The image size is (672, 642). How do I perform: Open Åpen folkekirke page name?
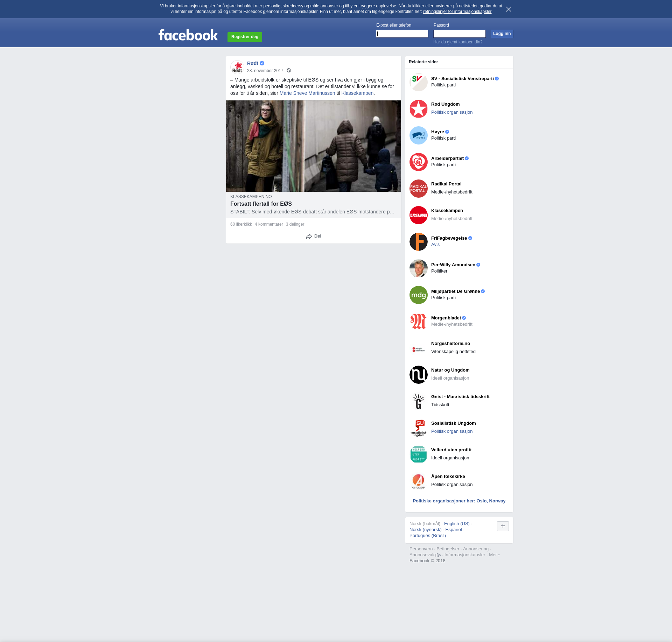tap(448, 477)
